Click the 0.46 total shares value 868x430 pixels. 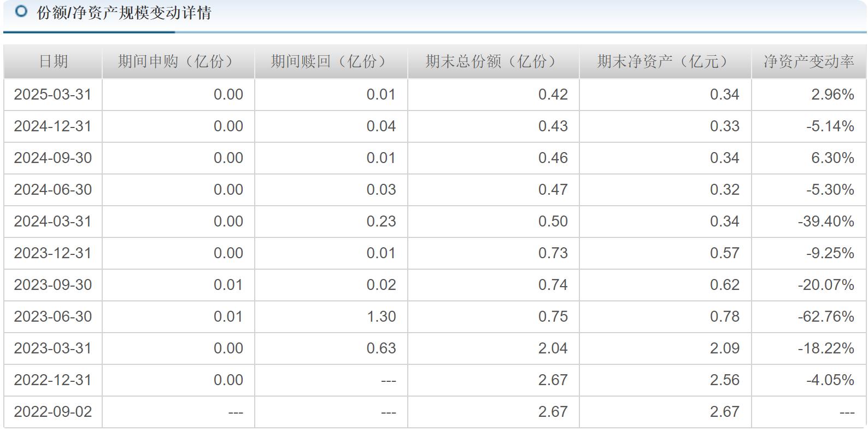pos(553,158)
